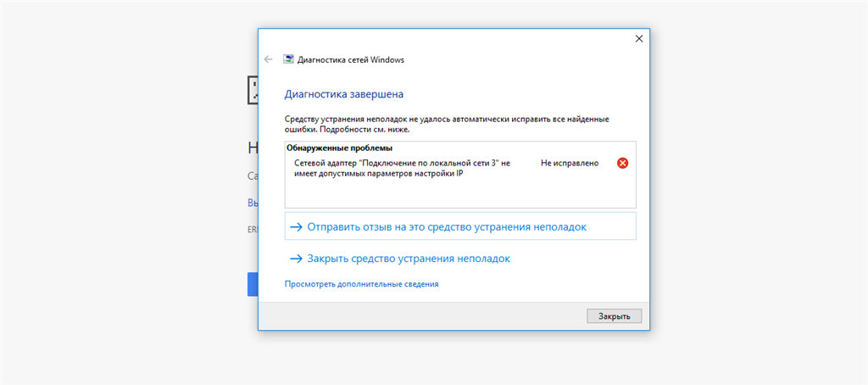Click 'Средству устранения неполадок не удалось' message text

tap(447, 125)
